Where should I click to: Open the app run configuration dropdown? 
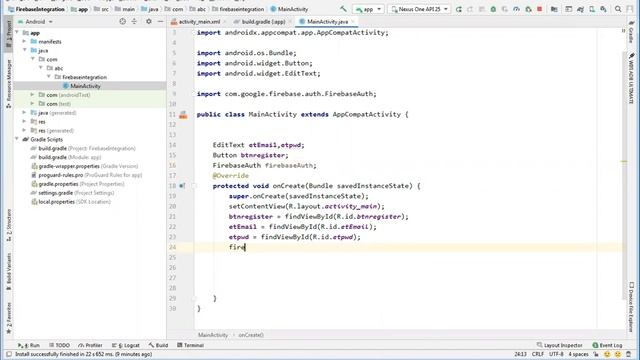368,9
